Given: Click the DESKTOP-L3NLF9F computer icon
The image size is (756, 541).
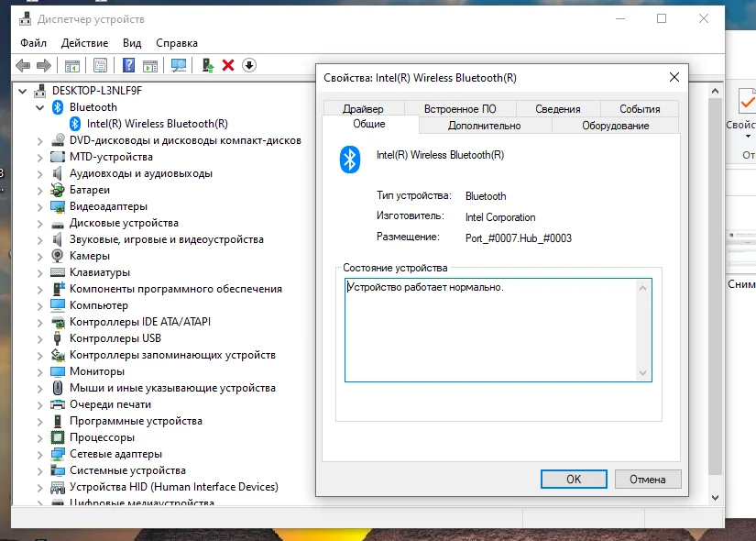Looking at the screenshot, I should click(40, 91).
